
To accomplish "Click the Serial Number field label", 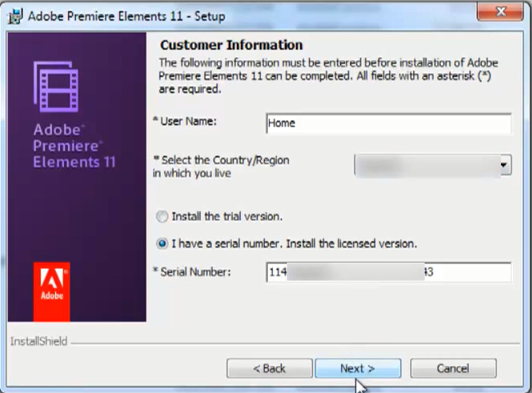I will (x=192, y=272).
